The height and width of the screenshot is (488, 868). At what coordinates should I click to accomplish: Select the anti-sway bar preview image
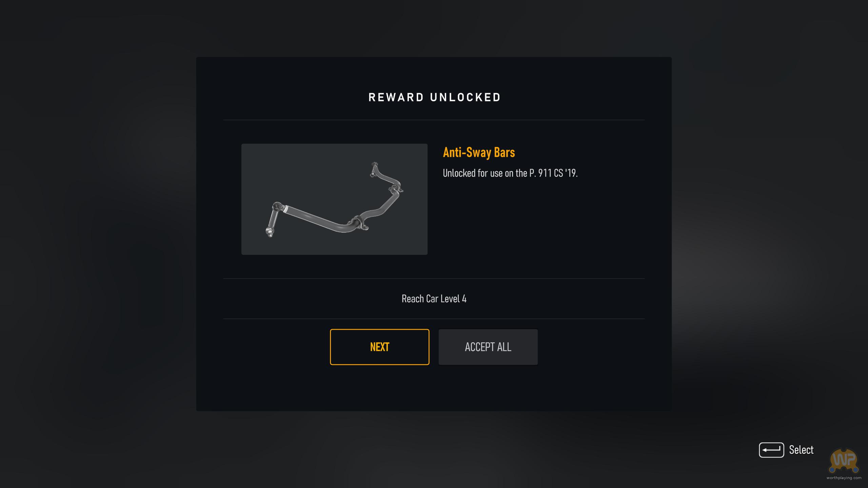pos(334,199)
